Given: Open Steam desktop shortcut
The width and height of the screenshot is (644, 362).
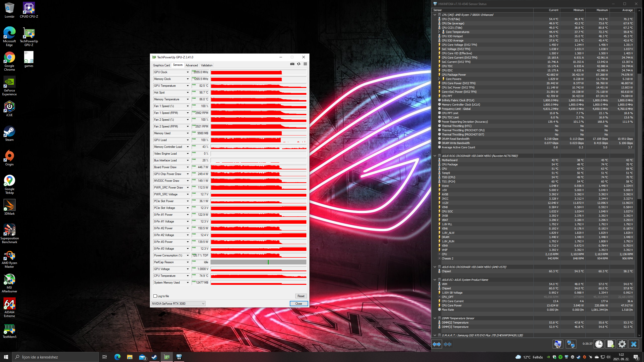Looking at the screenshot, I should coord(10,133).
